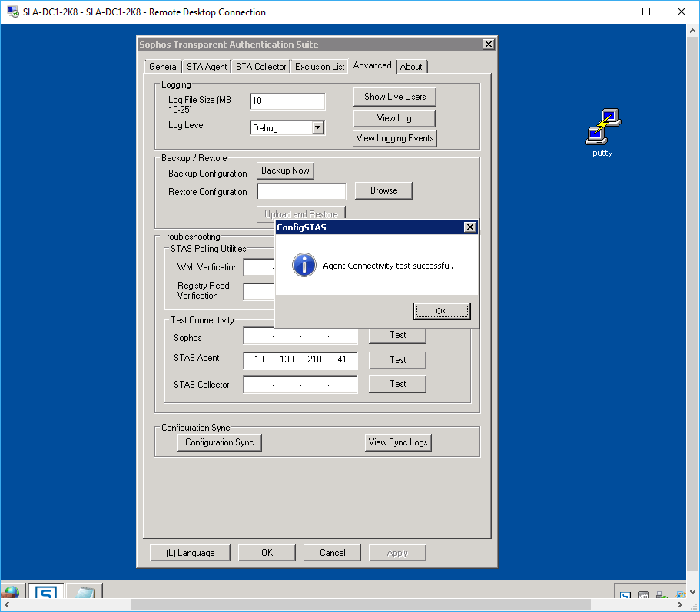The height and width of the screenshot is (612, 700).
Task: Click the STAS Collector IP address field
Action: [300, 385]
